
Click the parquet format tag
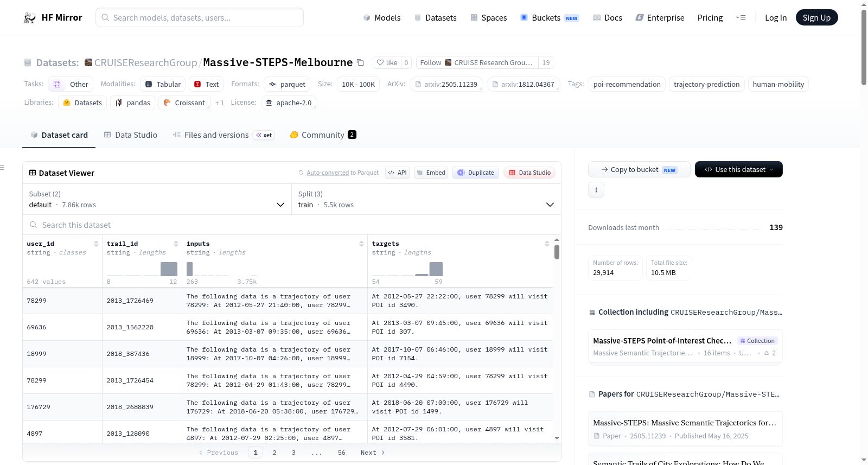tap(287, 84)
